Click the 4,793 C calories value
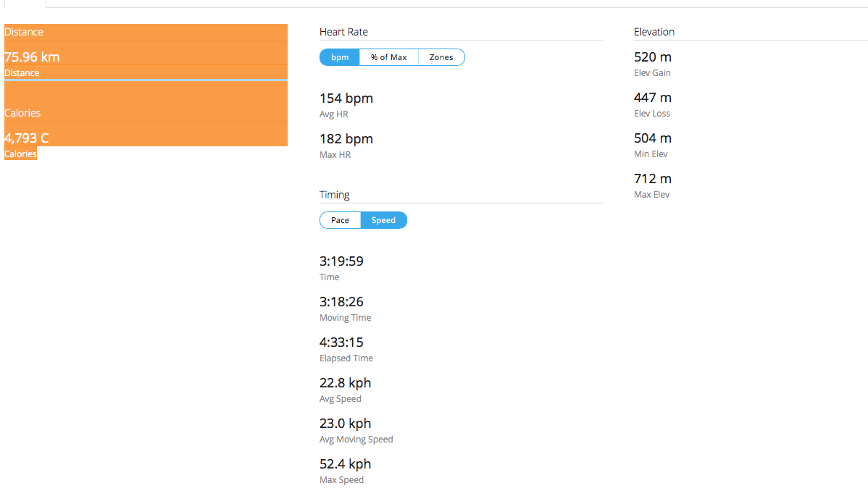868x504 pixels. tap(27, 138)
